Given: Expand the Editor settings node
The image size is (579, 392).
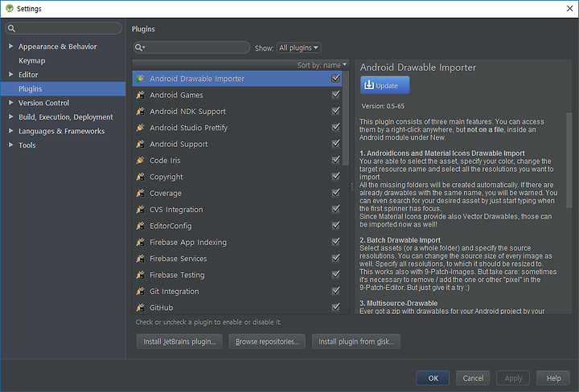Looking at the screenshot, I should (10, 74).
